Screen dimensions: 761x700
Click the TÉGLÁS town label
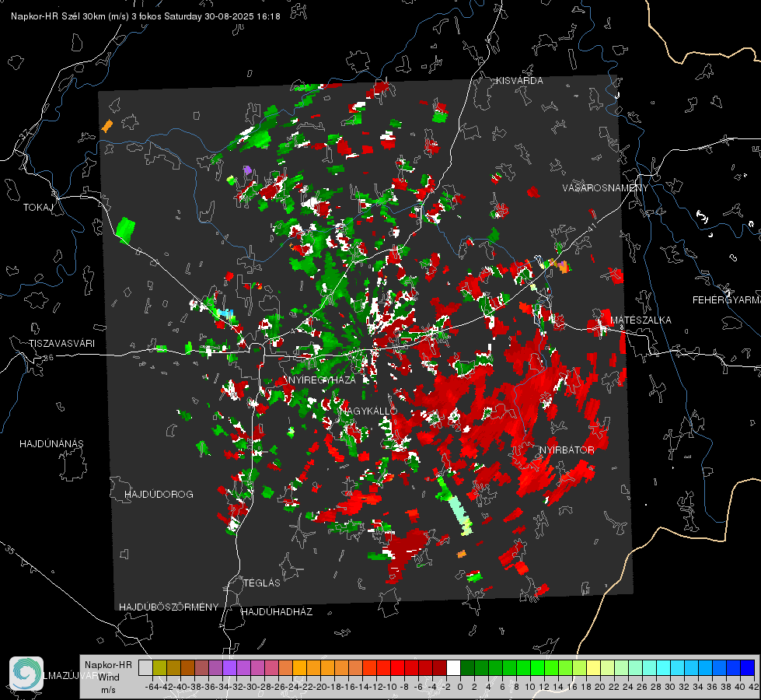262,583
